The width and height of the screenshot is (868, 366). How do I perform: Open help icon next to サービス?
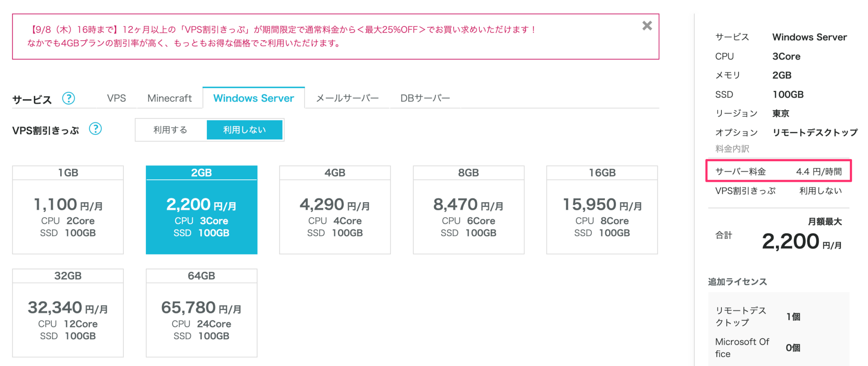pyautogui.click(x=68, y=98)
